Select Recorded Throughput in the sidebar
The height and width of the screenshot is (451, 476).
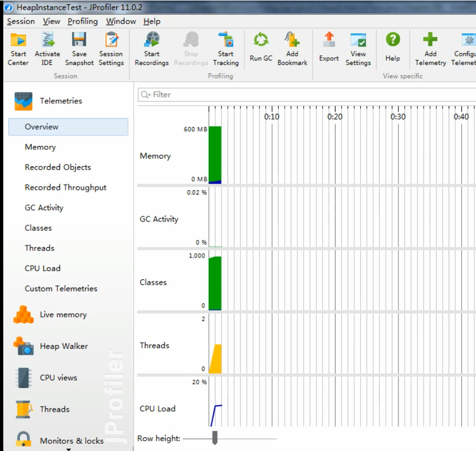(x=66, y=188)
